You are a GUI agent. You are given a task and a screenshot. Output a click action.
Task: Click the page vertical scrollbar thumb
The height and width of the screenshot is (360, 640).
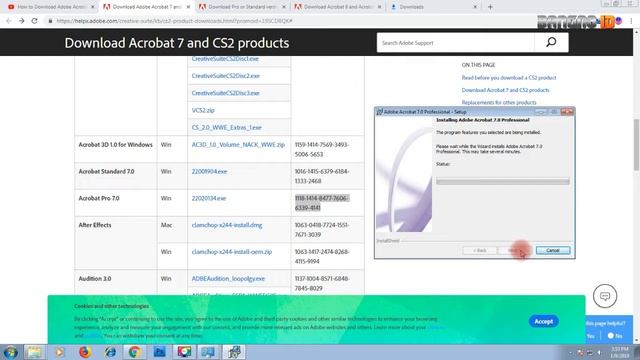click(636, 145)
